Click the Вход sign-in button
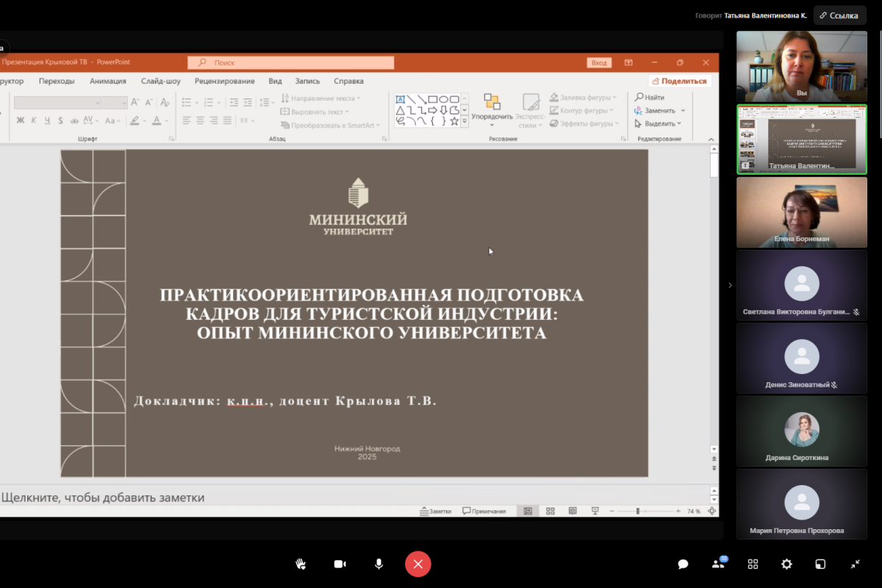882x588 pixels. click(599, 63)
